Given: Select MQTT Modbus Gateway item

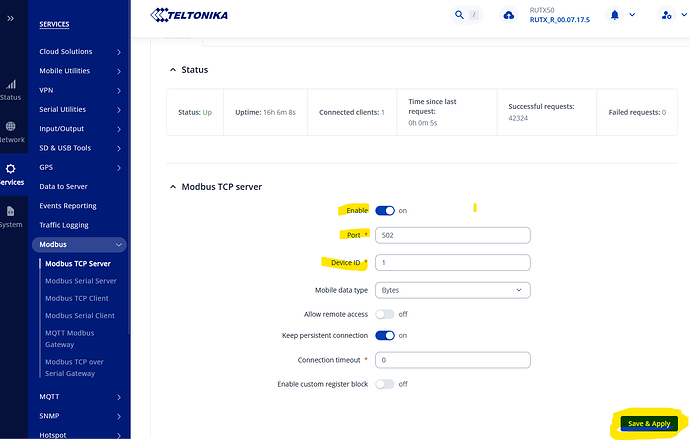Looking at the screenshot, I should (70, 339).
